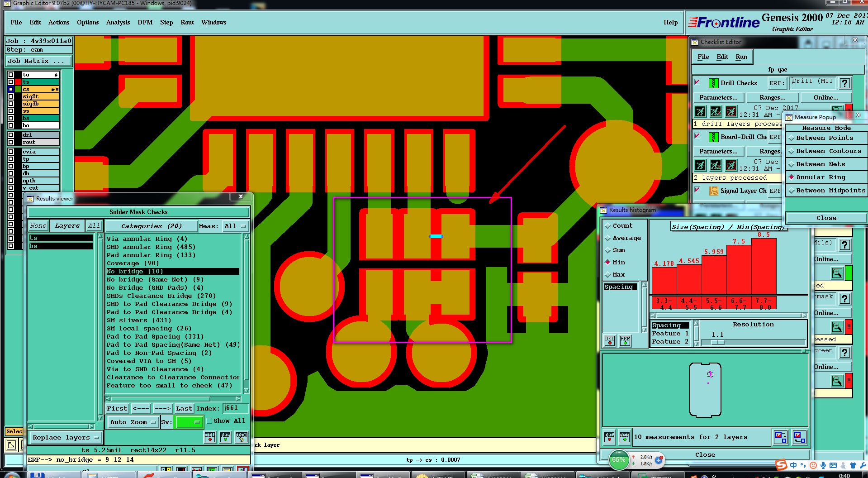Click second run icon under Drill Checks
The height and width of the screenshot is (478, 868).
coord(716,111)
